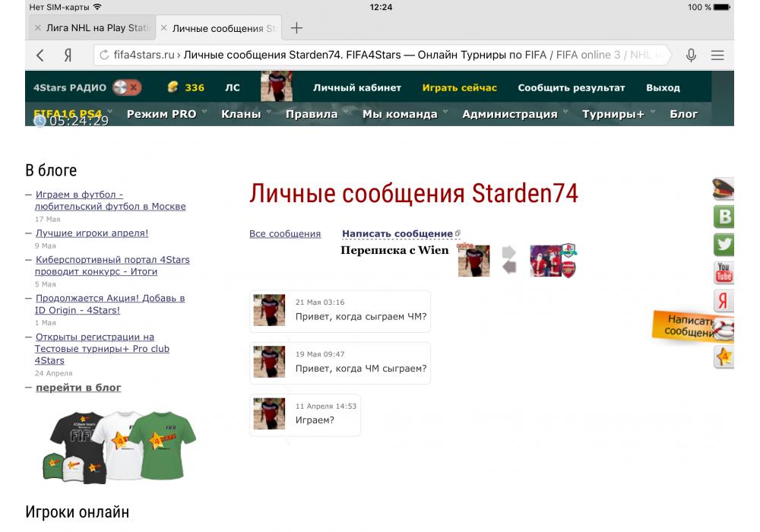This screenshot has height=532, width=760.
Task: Open Wien's Santa avatar thumbnail
Action: tap(545, 261)
